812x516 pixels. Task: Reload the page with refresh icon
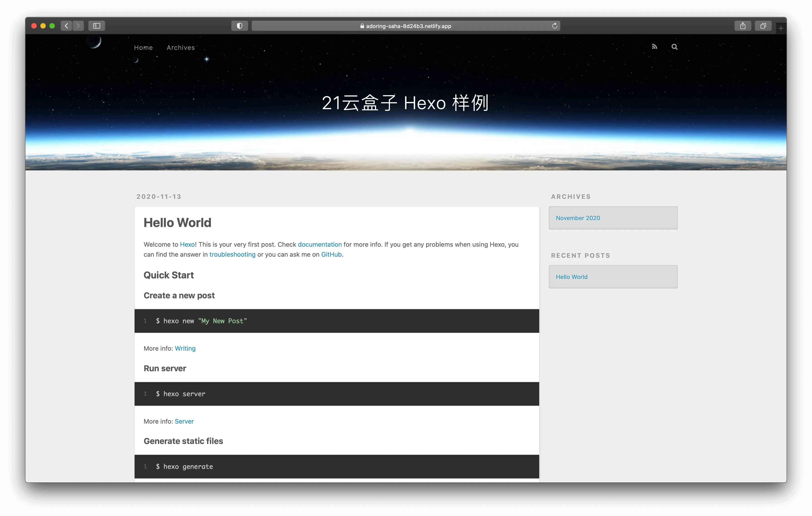pyautogui.click(x=554, y=26)
